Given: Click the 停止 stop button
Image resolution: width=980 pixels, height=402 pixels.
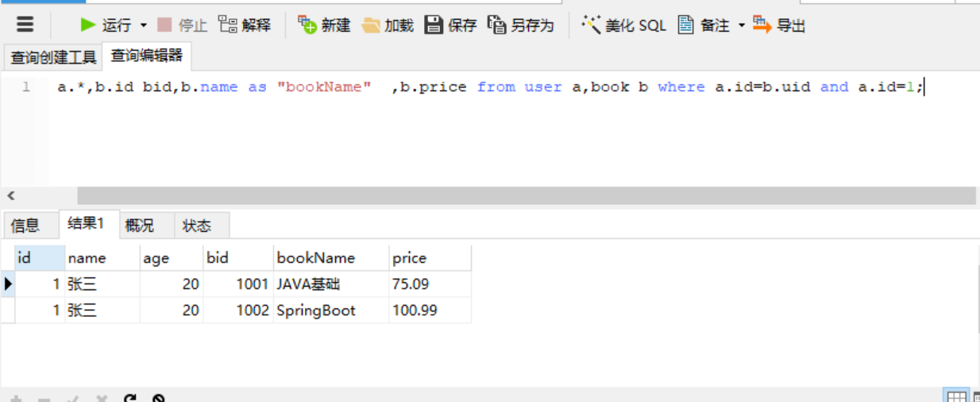Looking at the screenshot, I should (182, 25).
